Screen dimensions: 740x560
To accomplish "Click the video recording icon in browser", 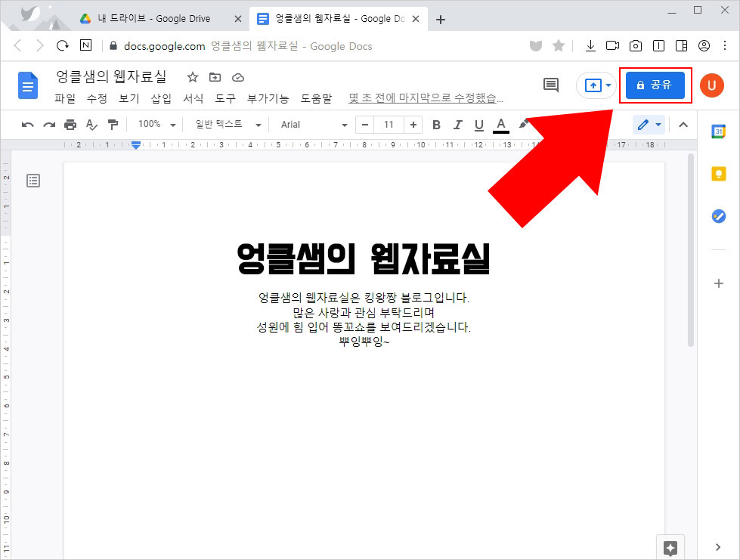I will click(612, 46).
